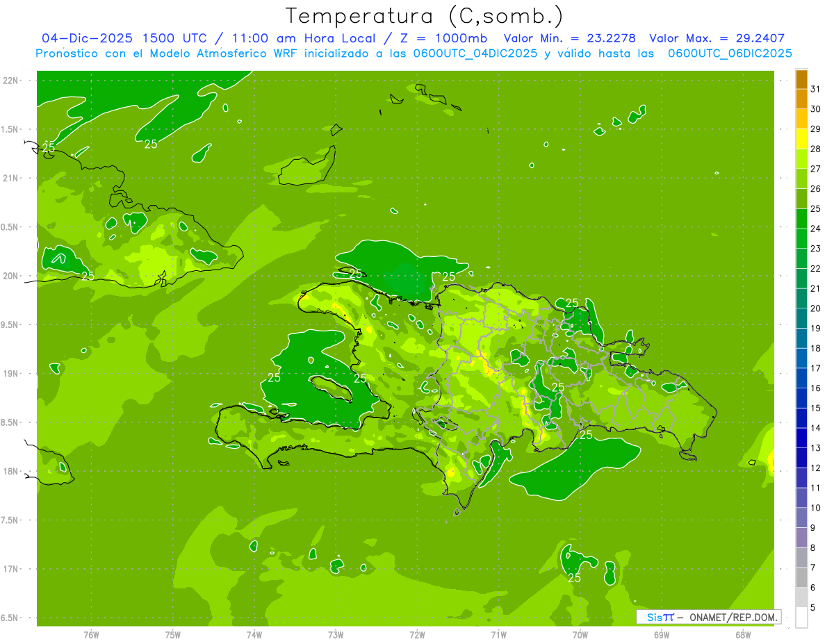
Task: Click the "70W" longitude label
Action: click(580, 635)
